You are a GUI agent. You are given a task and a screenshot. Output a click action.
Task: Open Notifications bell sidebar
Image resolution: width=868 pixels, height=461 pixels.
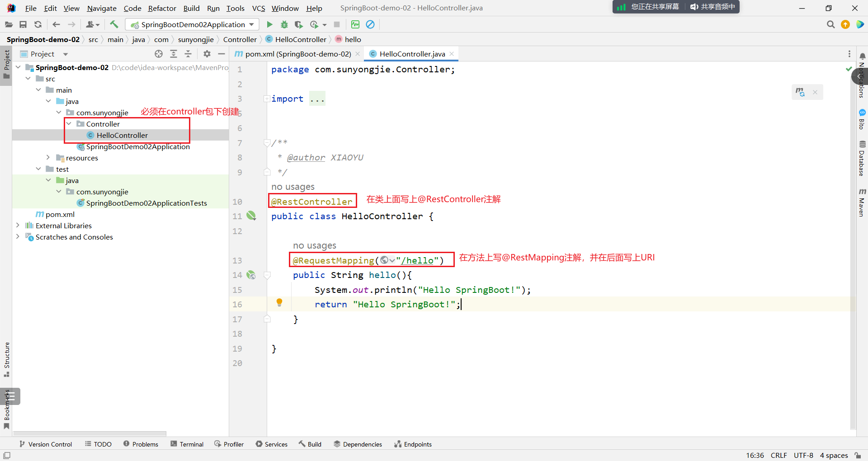pos(862,56)
